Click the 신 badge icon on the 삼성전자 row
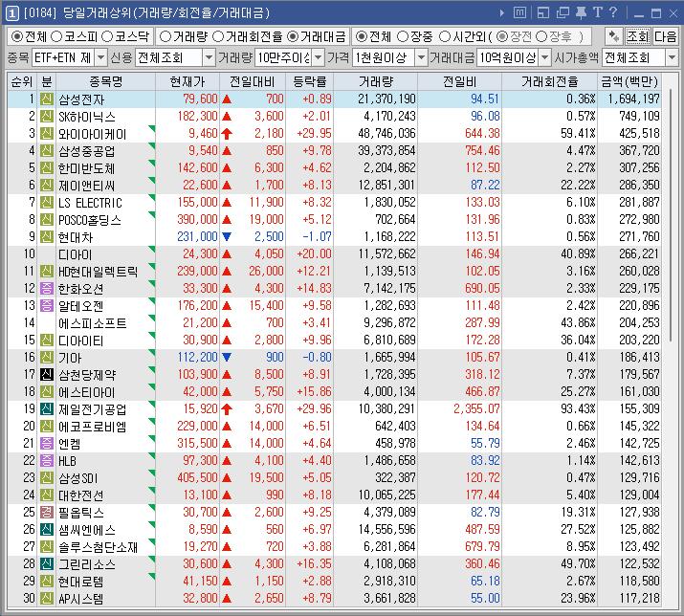 pyautogui.click(x=47, y=99)
